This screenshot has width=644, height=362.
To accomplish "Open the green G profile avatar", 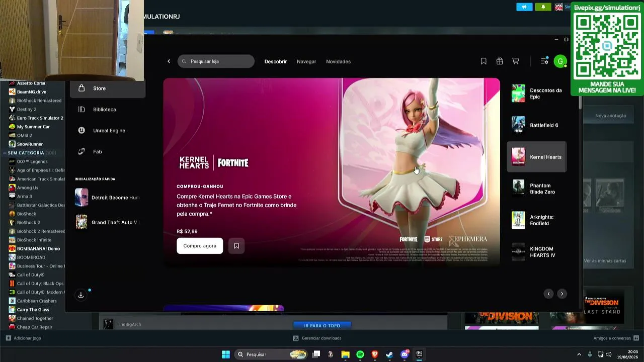I will coord(560,61).
